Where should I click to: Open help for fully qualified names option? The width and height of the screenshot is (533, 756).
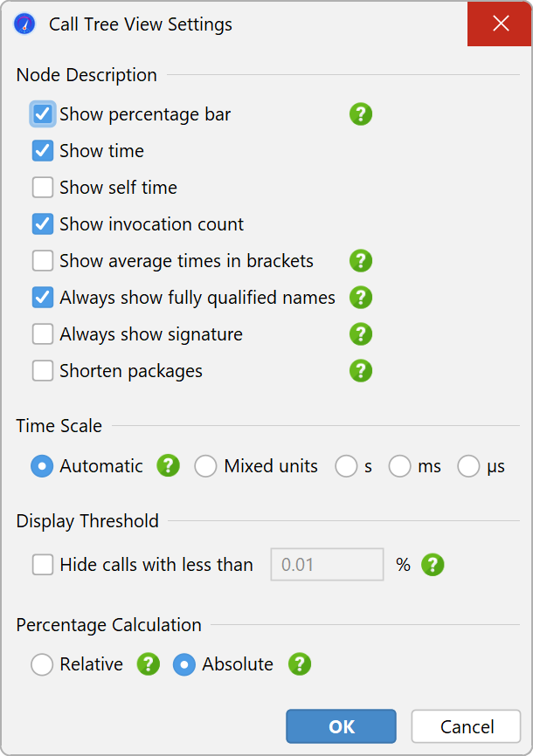pyautogui.click(x=361, y=298)
